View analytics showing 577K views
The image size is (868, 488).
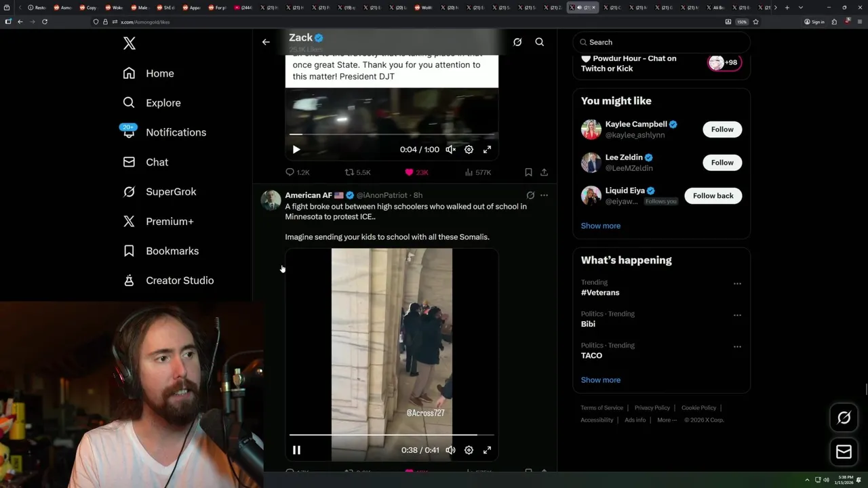click(x=478, y=172)
